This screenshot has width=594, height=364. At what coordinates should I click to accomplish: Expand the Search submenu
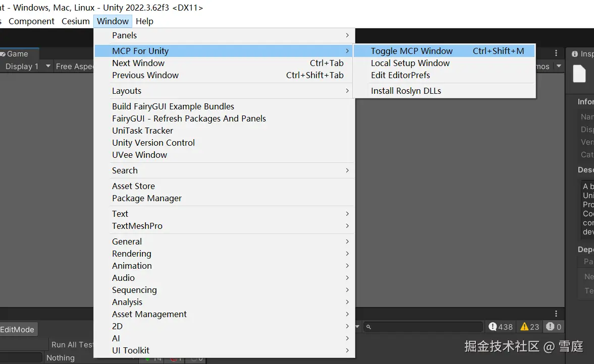tap(224, 170)
